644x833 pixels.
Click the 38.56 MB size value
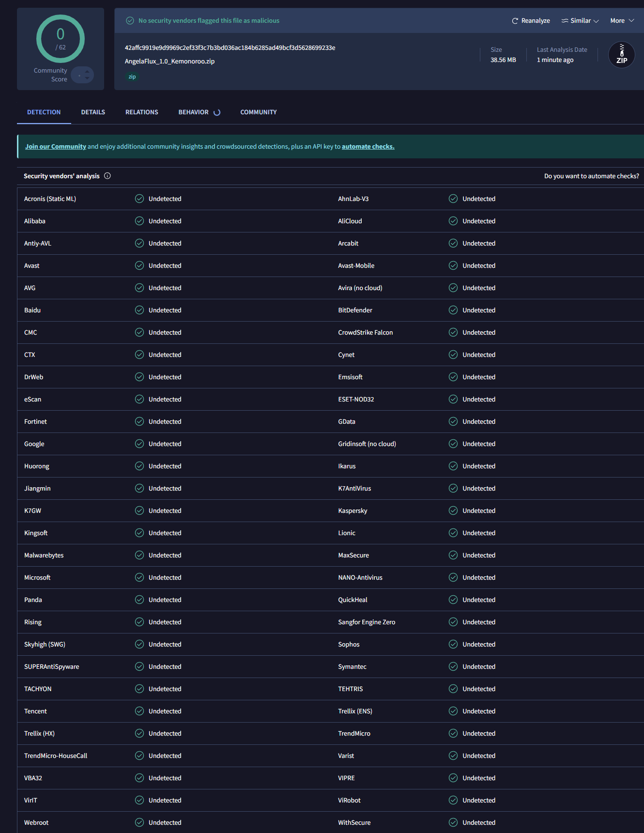(503, 60)
